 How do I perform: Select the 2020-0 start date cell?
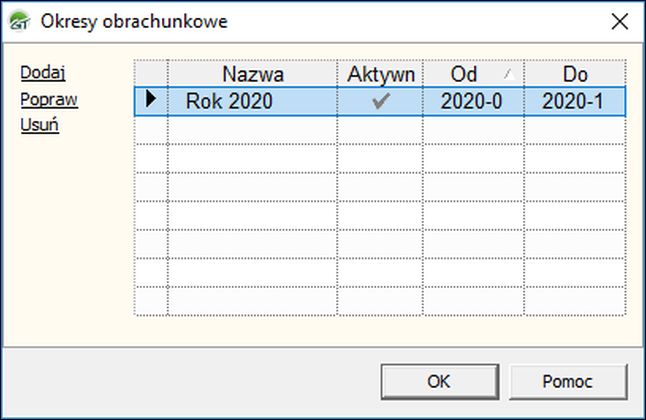tap(473, 101)
